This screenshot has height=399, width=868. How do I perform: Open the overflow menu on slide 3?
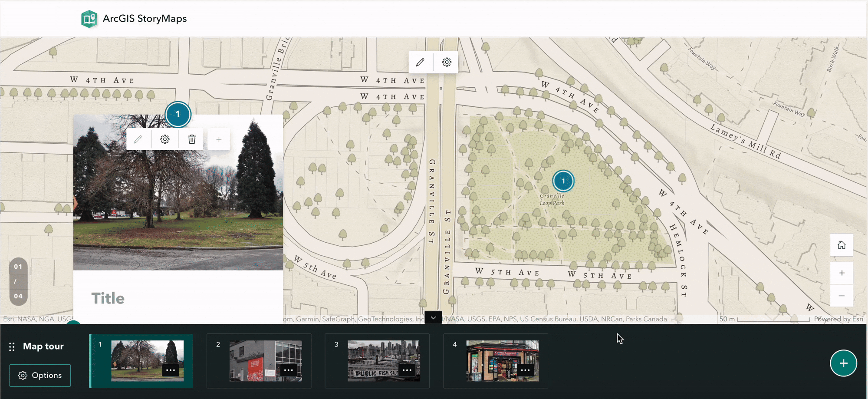(x=407, y=370)
